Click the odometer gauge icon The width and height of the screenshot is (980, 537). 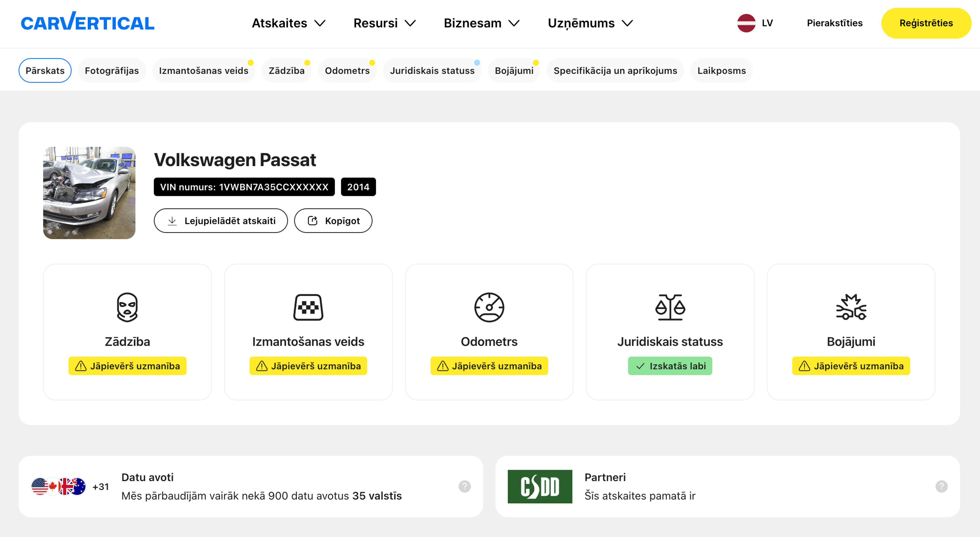click(489, 307)
